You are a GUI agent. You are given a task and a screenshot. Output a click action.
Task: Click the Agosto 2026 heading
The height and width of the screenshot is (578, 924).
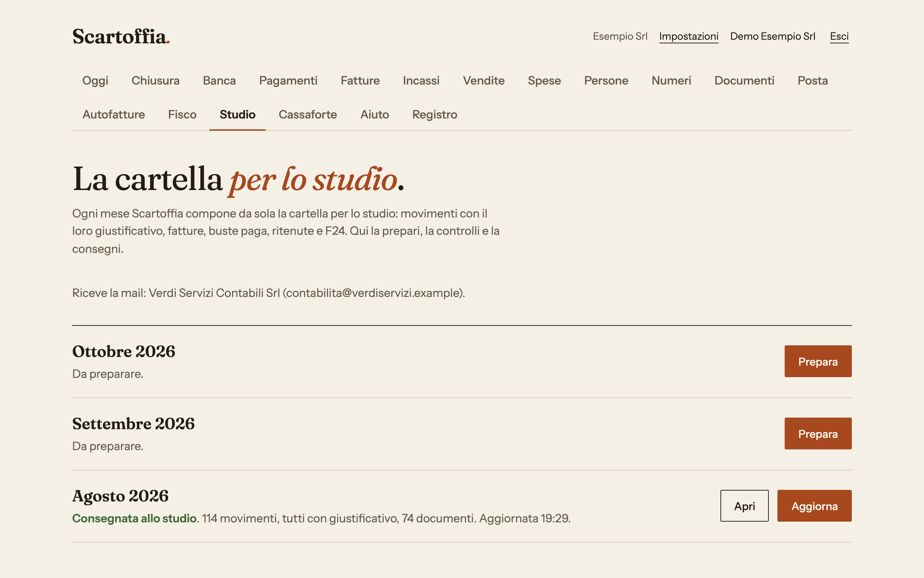coord(120,496)
